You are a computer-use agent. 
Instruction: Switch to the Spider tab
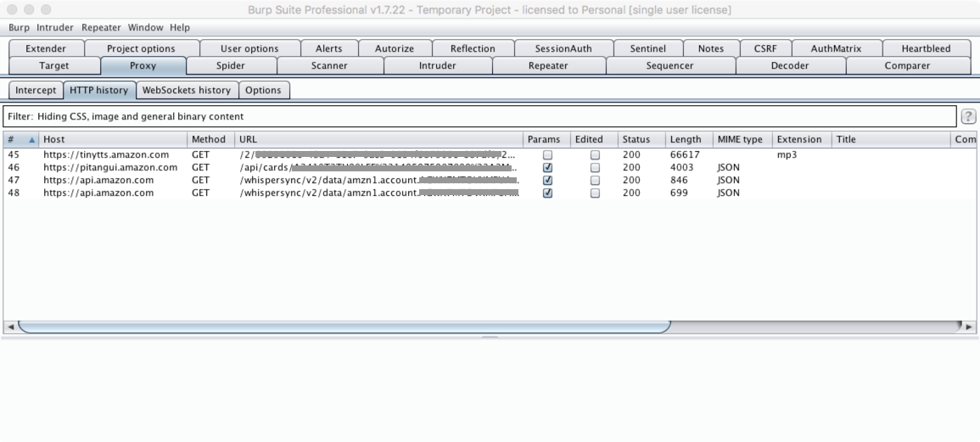pos(231,65)
